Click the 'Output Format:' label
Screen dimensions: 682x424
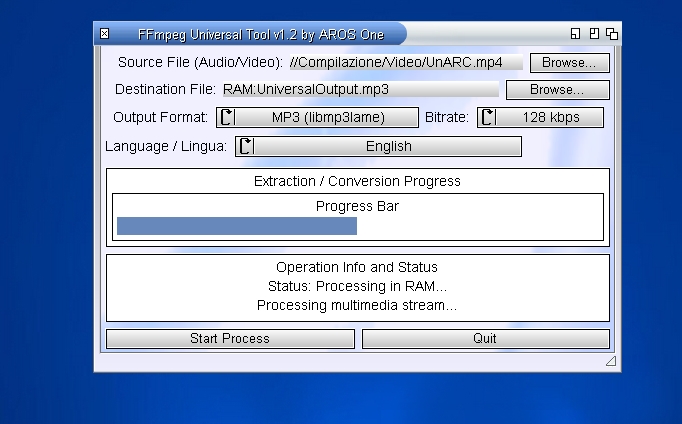pyautogui.click(x=160, y=117)
